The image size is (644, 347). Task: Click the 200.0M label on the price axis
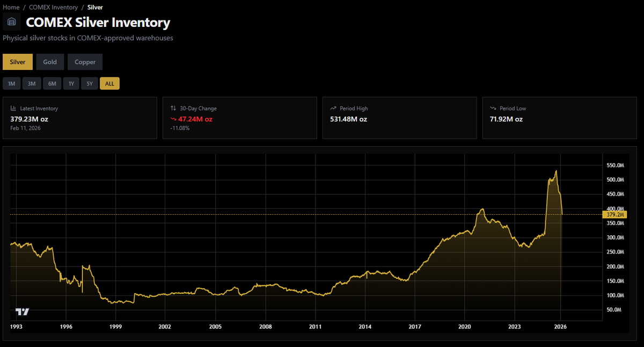(616, 266)
